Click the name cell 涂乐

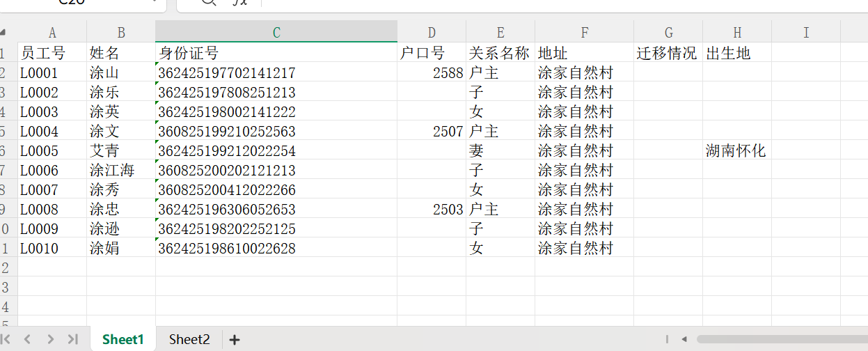tap(121, 92)
